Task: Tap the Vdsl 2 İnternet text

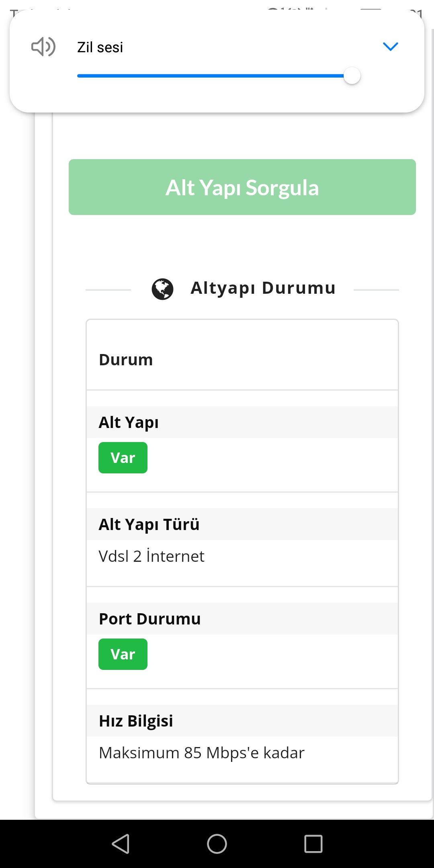Action: tap(151, 557)
